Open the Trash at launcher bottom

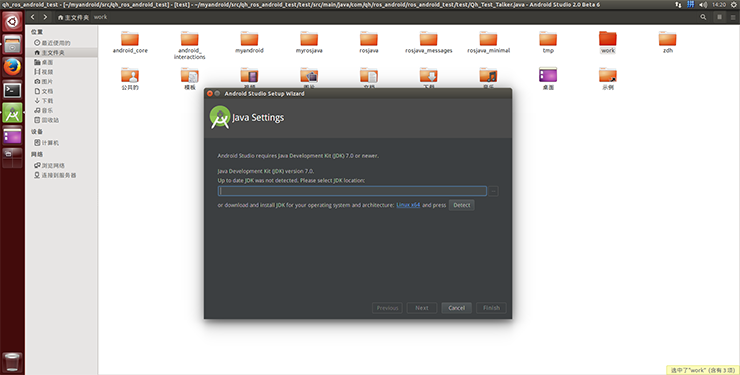point(12,362)
